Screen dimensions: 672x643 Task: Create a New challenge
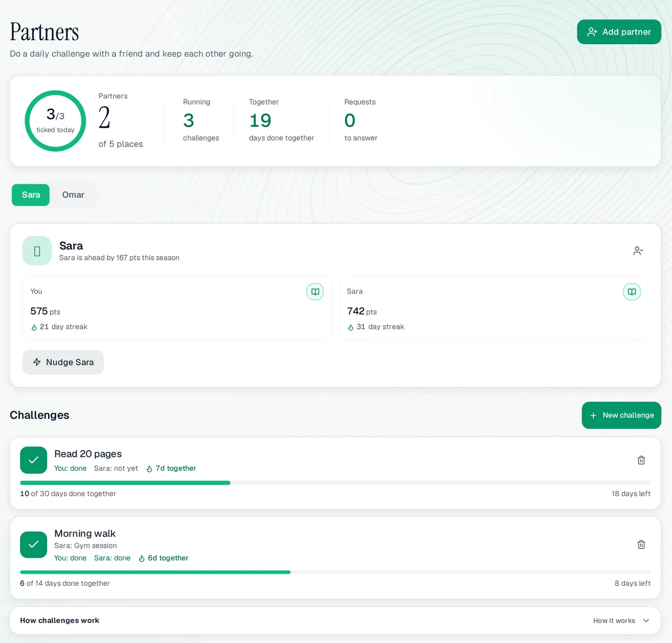(x=621, y=415)
